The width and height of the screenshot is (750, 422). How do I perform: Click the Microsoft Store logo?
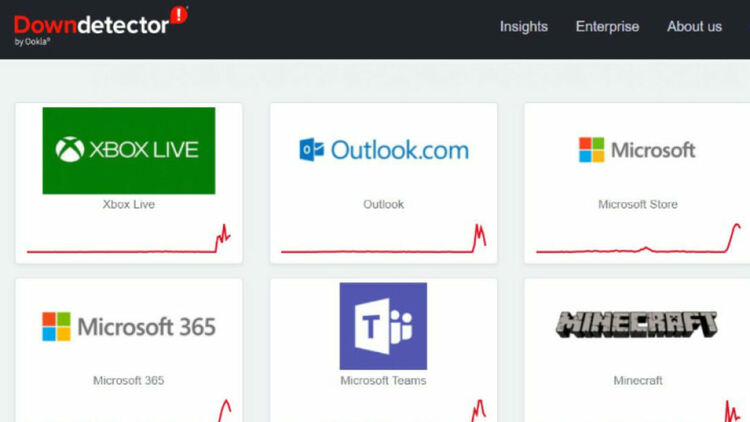click(637, 150)
